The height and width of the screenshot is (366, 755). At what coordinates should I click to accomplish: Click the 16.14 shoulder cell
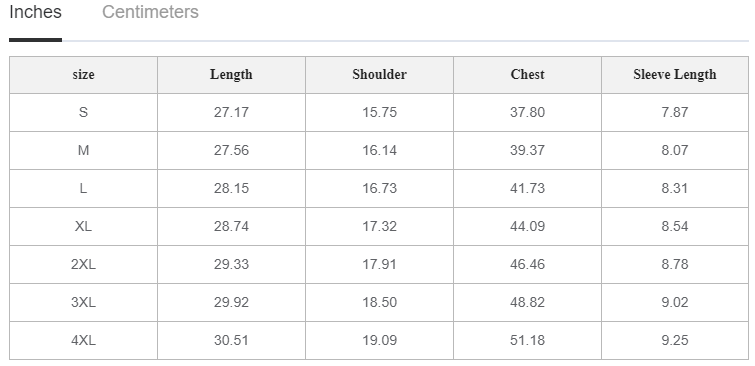[379, 150]
